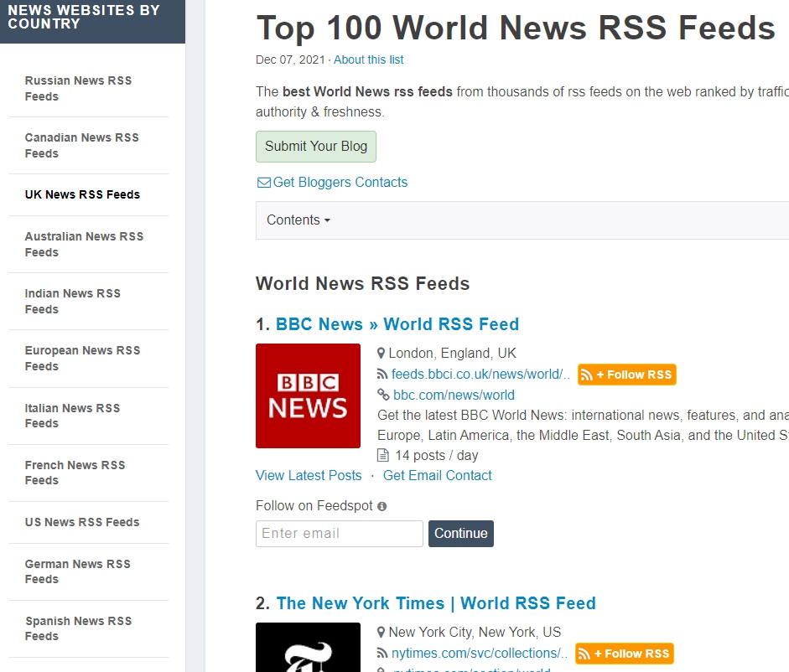Image resolution: width=789 pixels, height=672 pixels.
Task: Open Canadian News RSS Feeds in sidebar
Action: point(82,145)
